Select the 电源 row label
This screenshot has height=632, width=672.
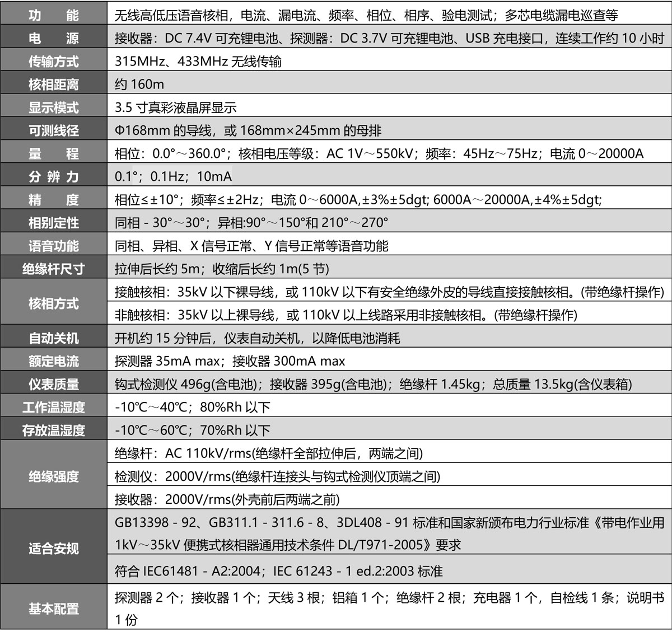click(53, 38)
